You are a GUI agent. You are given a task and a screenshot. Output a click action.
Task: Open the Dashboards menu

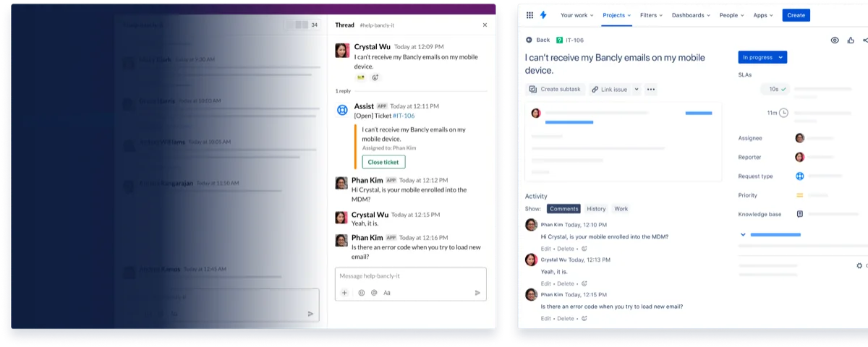pos(691,15)
